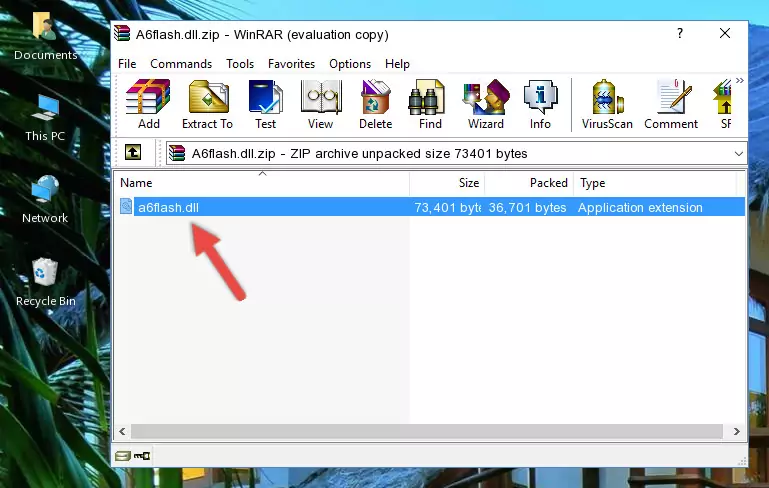The image size is (769, 488).
Task: Open the archive path dropdown
Action: (x=739, y=154)
